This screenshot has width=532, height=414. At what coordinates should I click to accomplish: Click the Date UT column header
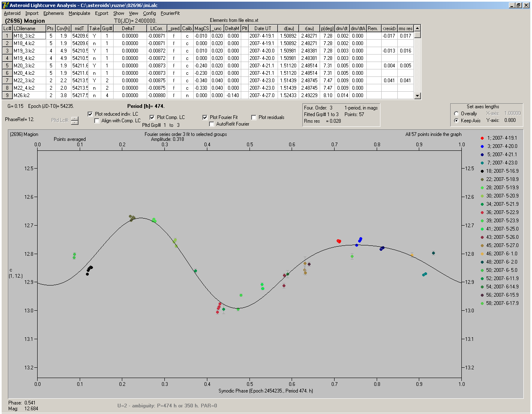263,29
